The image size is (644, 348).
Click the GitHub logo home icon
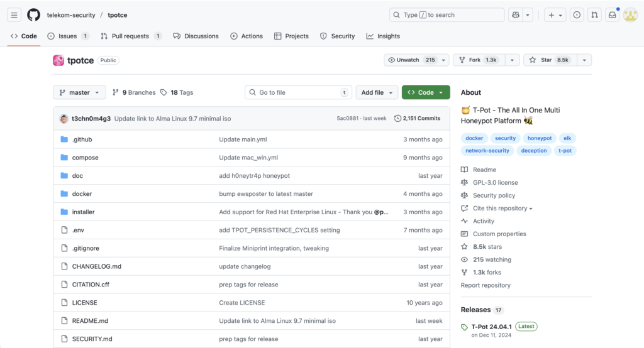[x=33, y=15]
